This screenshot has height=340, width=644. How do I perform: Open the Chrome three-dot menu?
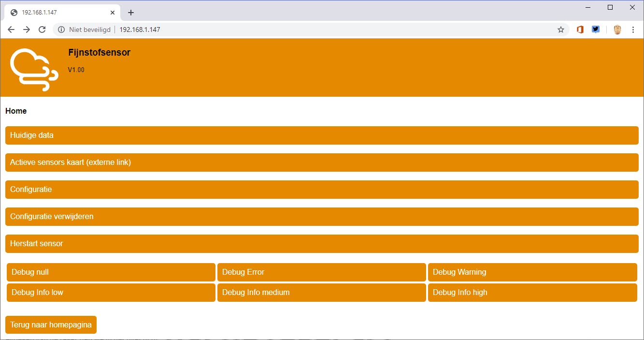(633, 30)
